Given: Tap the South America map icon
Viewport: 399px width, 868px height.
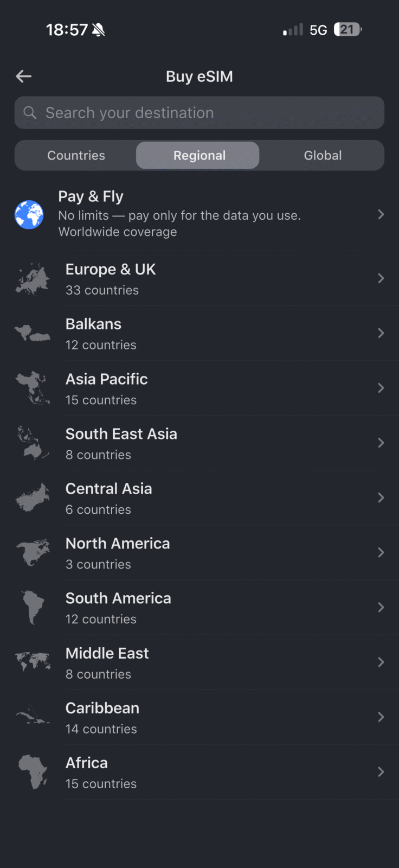Looking at the screenshot, I should 33,608.
